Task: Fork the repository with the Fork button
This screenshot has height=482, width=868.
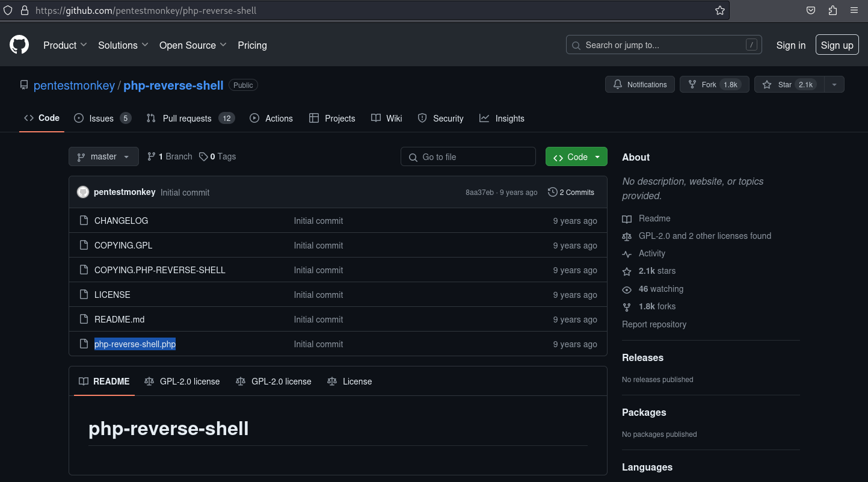Action: click(x=715, y=85)
